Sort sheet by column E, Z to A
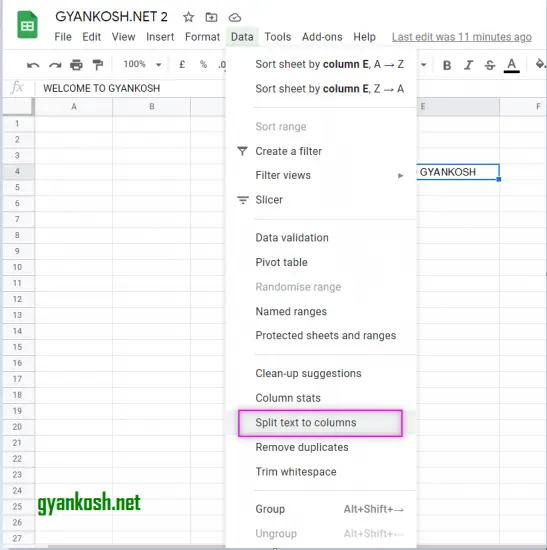This screenshot has height=550, width=547. click(x=321, y=89)
